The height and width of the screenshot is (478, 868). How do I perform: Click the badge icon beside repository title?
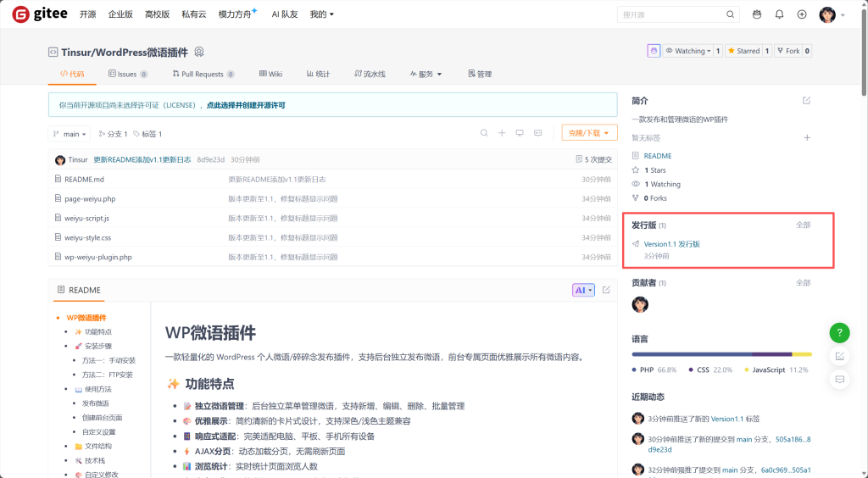tap(199, 52)
